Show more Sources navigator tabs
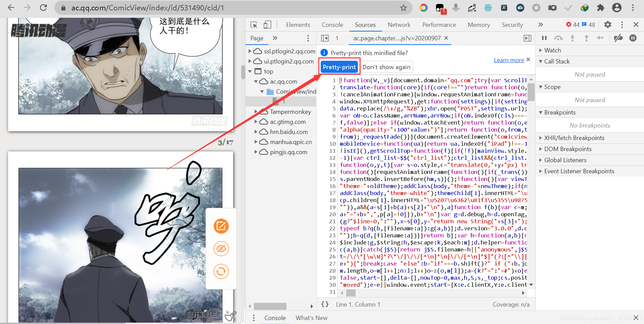Viewport: 644px width, 324px height. [x=275, y=38]
